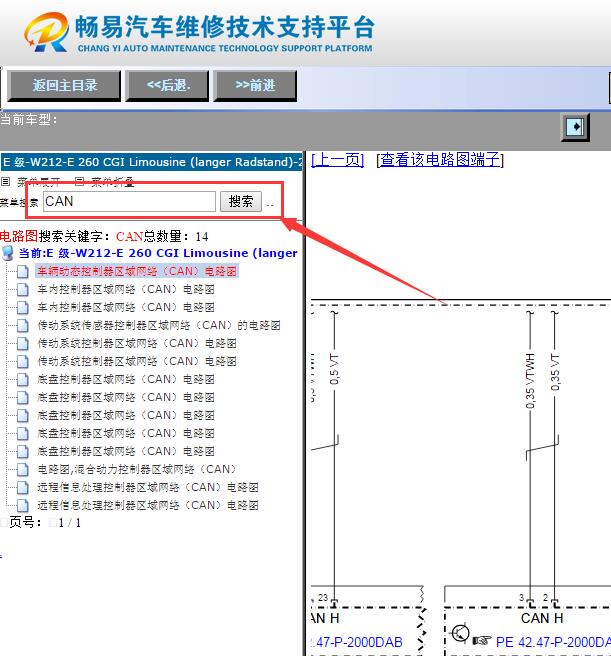Open 车辆动态控制器区域网络（CAN）电路图 entry
Viewport: 611px width, 656px height.
137,271
